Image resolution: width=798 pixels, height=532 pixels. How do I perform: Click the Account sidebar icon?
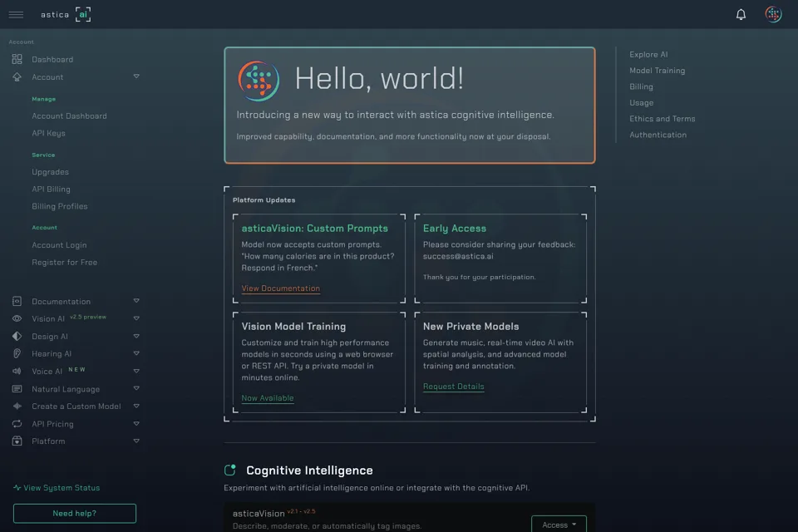17,76
